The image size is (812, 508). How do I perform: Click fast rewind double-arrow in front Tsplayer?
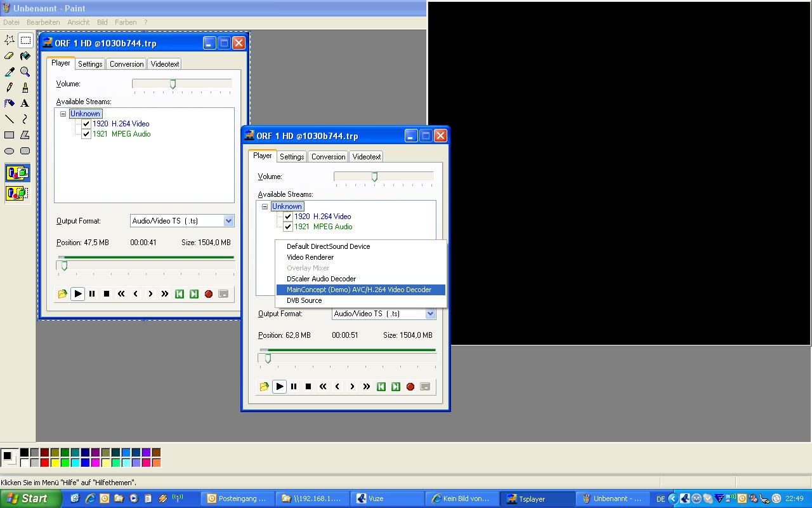pyautogui.click(x=323, y=386)
